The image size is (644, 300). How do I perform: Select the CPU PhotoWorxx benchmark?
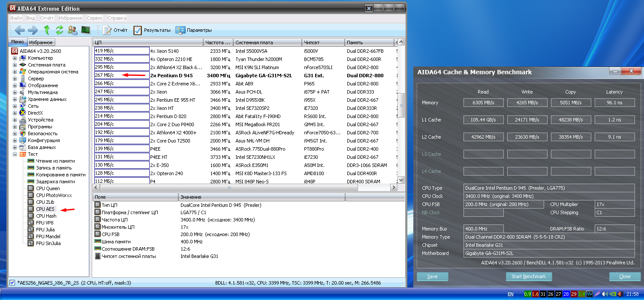click(54, 195)
